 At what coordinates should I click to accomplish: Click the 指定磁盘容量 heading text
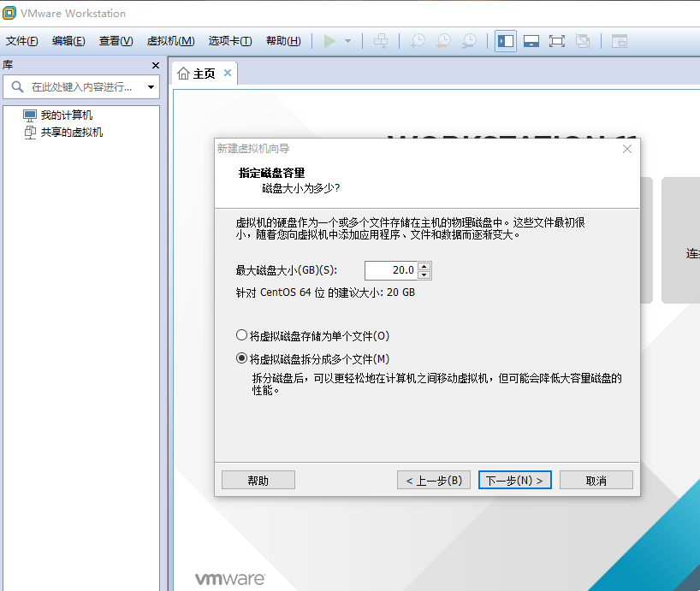pyautogui.click(x=271, y=173)
